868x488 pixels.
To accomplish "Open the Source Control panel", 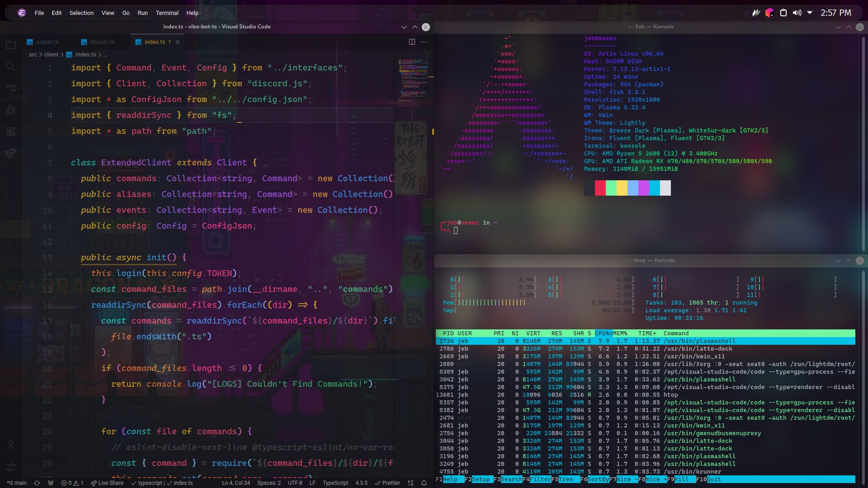I will point(11,88).
